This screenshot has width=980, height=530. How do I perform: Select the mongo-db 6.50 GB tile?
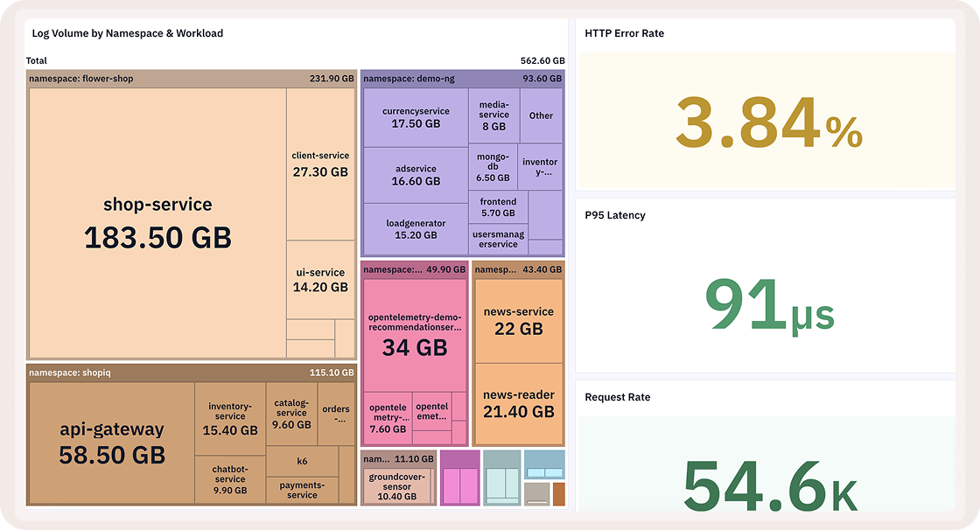[493, 167]
